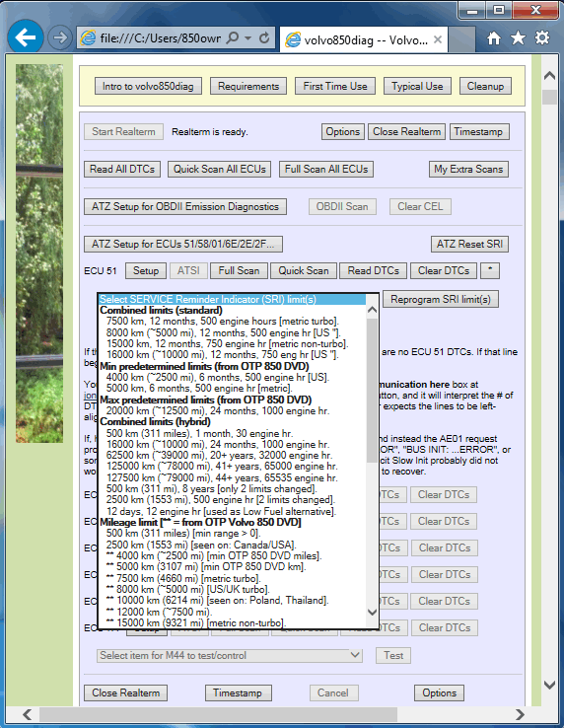Expand the address bar history dropdown arrow
564x728 pixels.
pos(248,37)
